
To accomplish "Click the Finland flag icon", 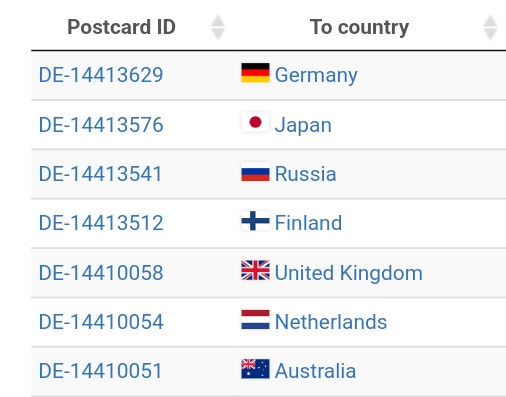I will pos(255,221).
